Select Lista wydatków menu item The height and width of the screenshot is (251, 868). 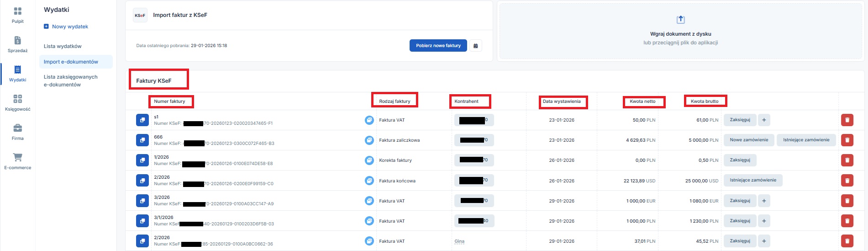[x=63, y=46]
